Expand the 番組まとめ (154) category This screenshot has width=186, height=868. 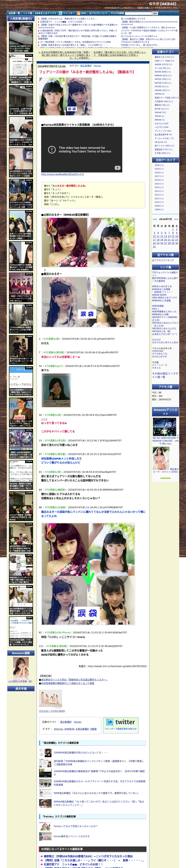coord(173,57)
